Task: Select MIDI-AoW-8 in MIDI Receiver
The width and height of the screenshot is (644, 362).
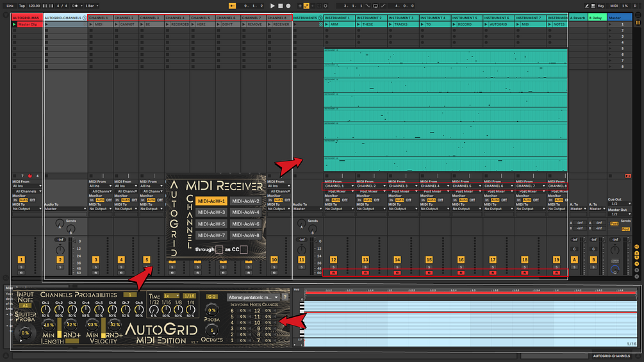Action: coord(245,235)
